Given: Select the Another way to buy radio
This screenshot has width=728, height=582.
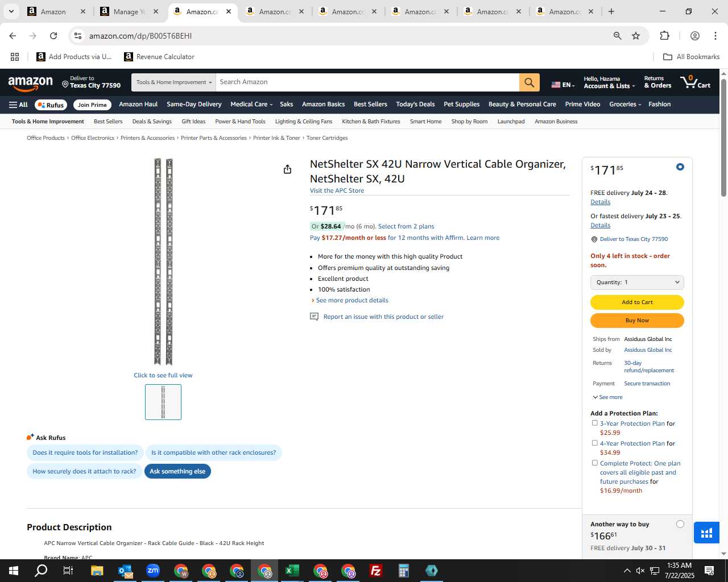Looking at the screenshot, I should pyautogui.click(x=680, y=524).
